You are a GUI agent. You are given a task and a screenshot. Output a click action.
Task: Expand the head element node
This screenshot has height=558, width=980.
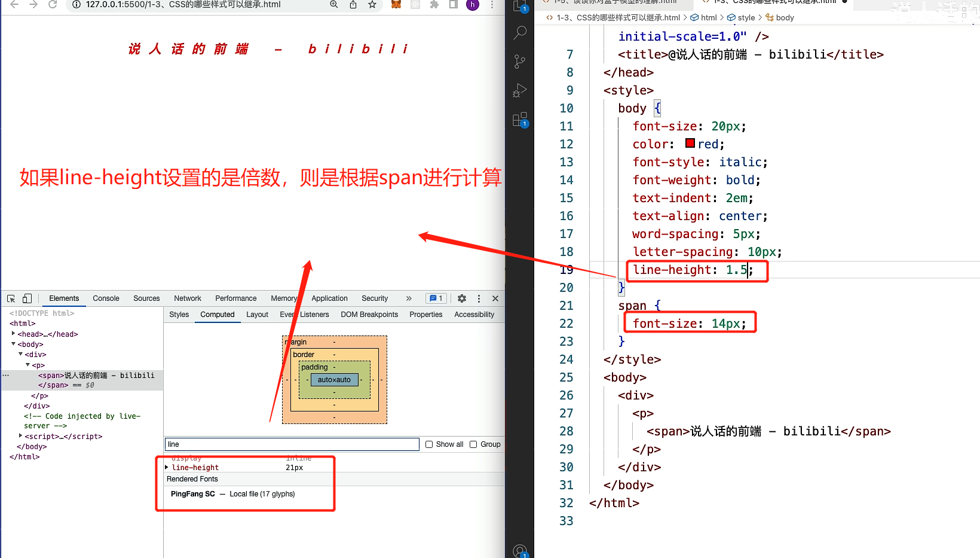click(13, 334)
